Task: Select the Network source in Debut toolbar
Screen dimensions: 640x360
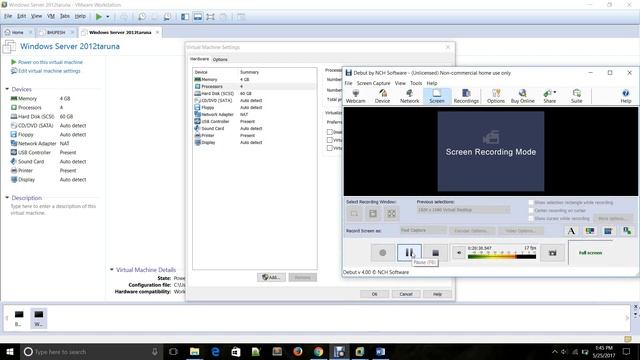Action: [x=409, y=96]
